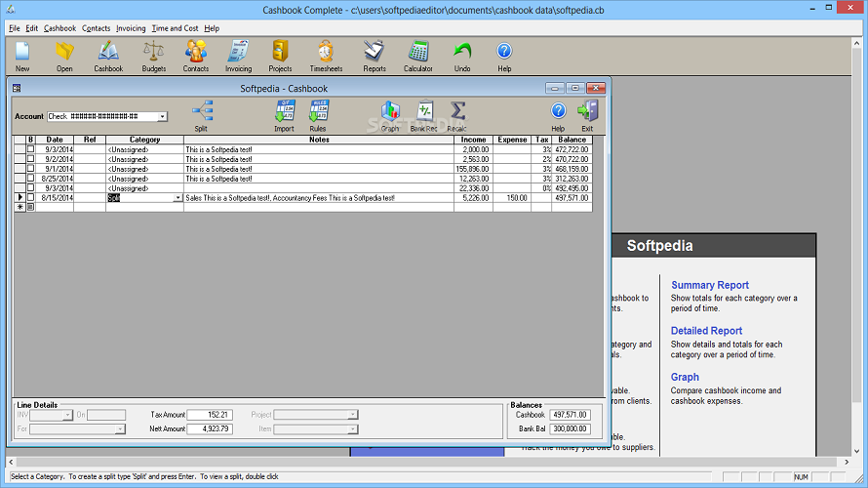Open the Contacts menu
The height and width of the screenshot is (488, 868).
(x=96, y=28)
